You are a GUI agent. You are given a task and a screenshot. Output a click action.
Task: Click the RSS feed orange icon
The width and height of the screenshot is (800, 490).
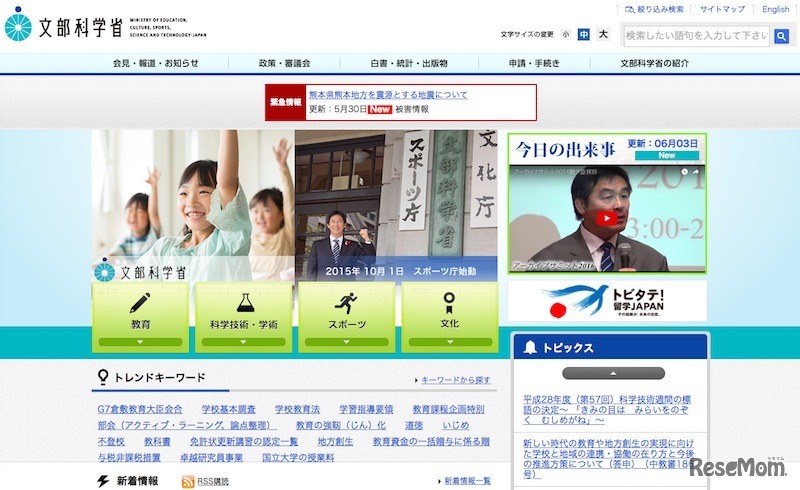(x=188, y=481)
